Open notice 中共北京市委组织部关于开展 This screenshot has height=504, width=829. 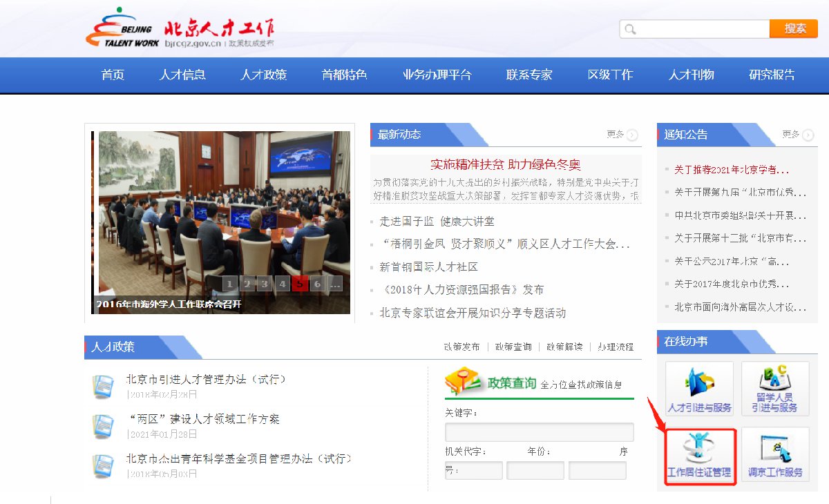pyautogui.click(x=741, y=215)
